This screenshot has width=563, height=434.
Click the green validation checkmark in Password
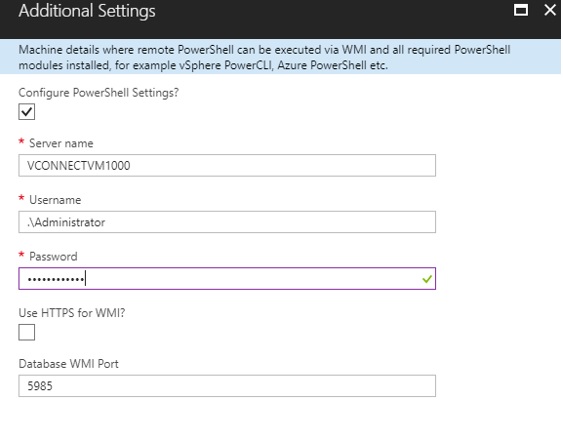click(x=427, y=279)
